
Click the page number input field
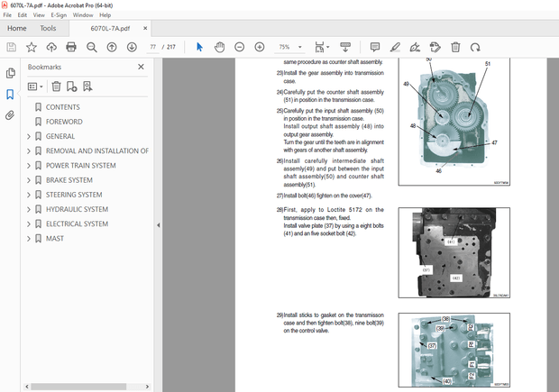(x=153, y=47)
